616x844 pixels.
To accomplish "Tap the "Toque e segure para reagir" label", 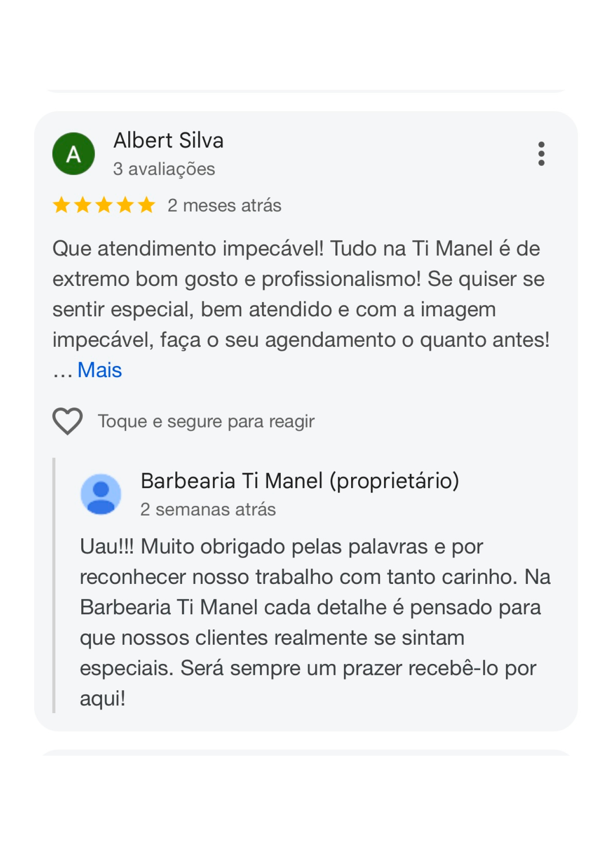I will pos(206,421).
